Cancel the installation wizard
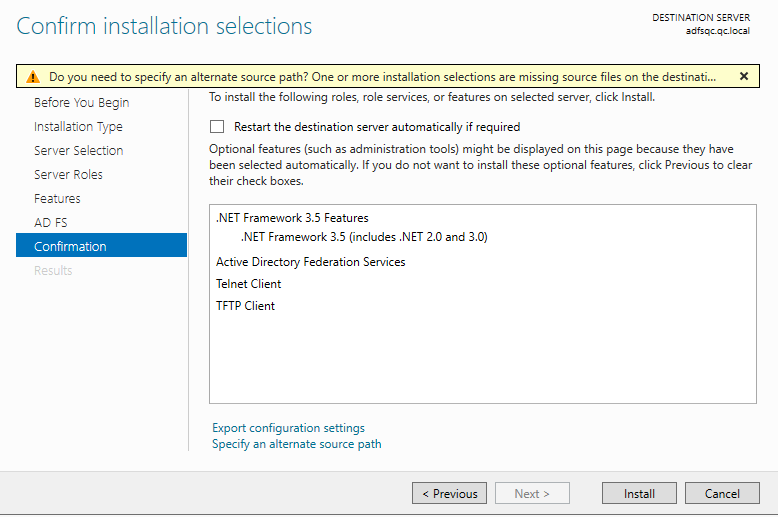Image resolution: width=778 pixels, height=517 pixels. pos(722,493)
